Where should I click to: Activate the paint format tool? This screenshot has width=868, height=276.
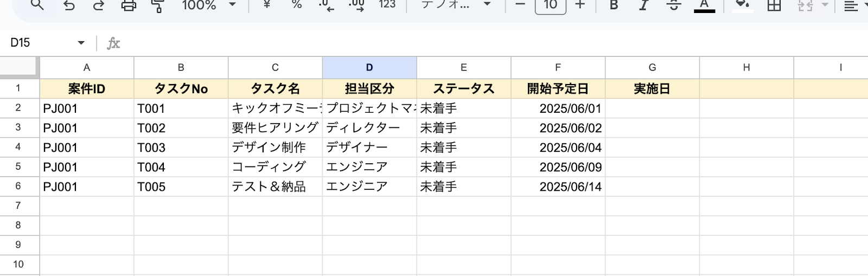click(x=157, y=5)
